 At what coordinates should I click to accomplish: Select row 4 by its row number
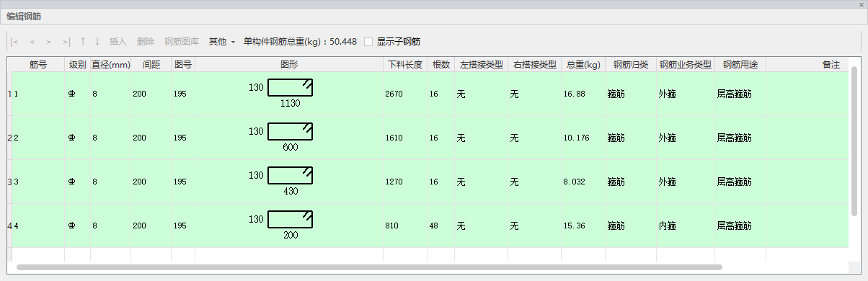(9, 226)
